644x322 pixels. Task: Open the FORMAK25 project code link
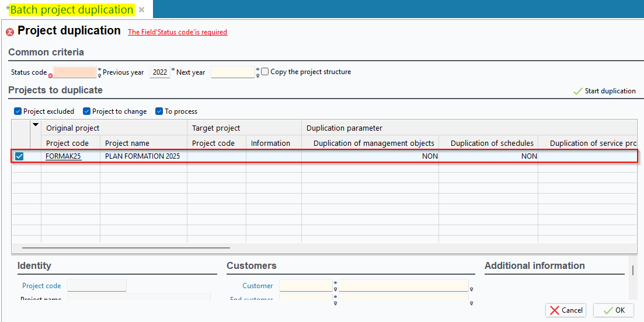click(63, 156)
